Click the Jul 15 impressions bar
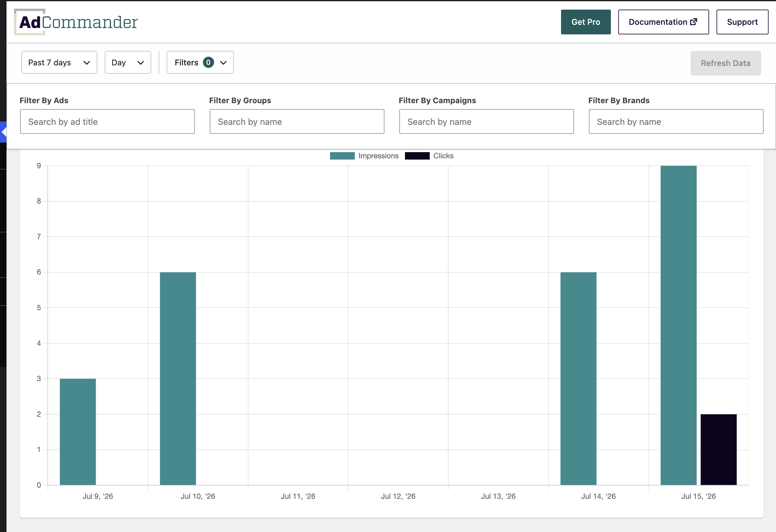The image size is (776, 532). (678, 325)
